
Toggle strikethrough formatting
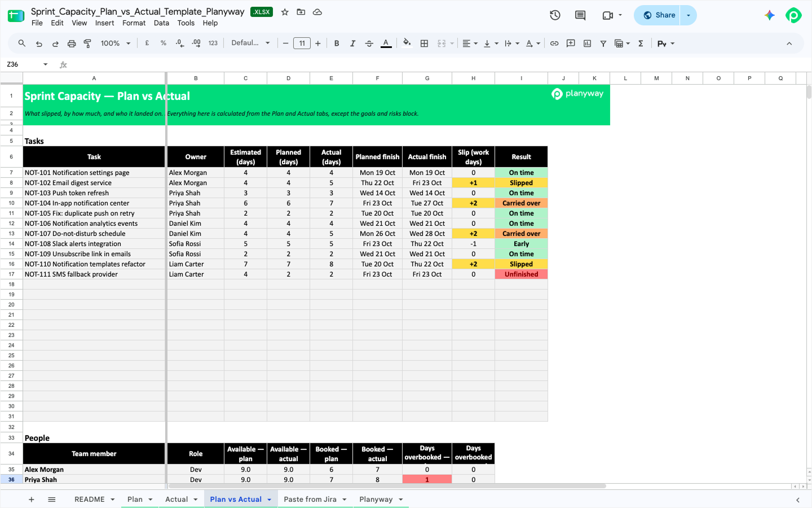click(x=369, y=43)
